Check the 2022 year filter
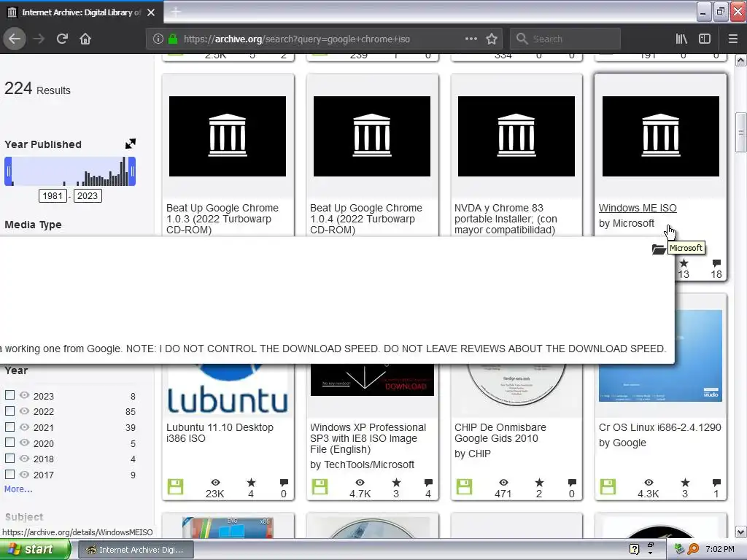Screen dimensions: 747x560 click(9, 411)
